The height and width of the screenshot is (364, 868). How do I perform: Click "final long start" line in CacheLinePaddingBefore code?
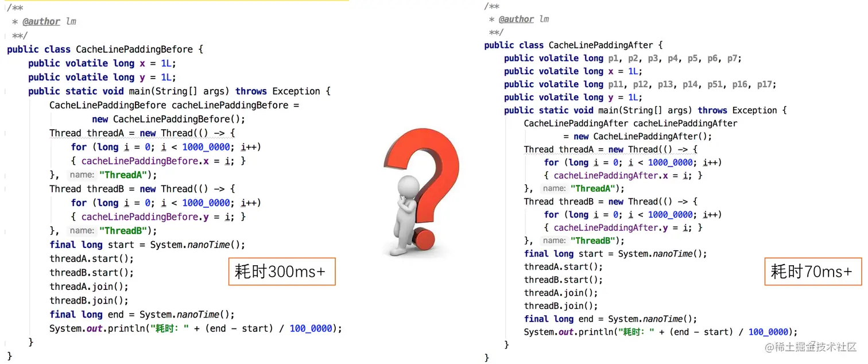[x=148, y=245]
